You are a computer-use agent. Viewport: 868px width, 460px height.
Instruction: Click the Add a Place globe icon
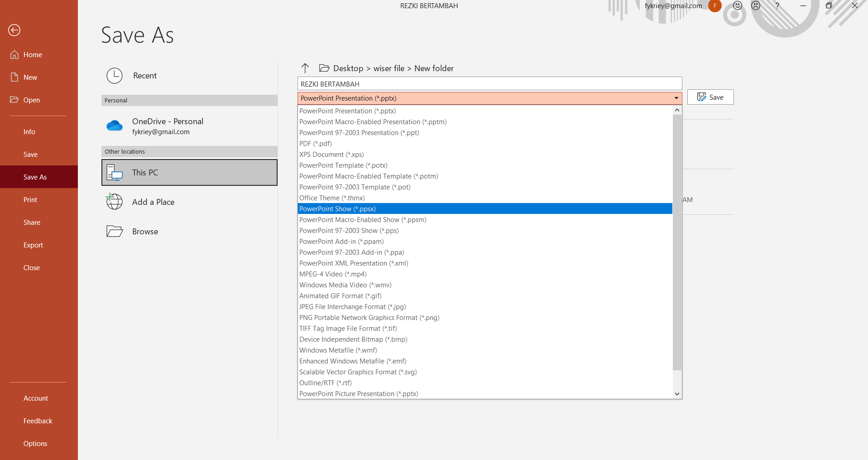115,202
